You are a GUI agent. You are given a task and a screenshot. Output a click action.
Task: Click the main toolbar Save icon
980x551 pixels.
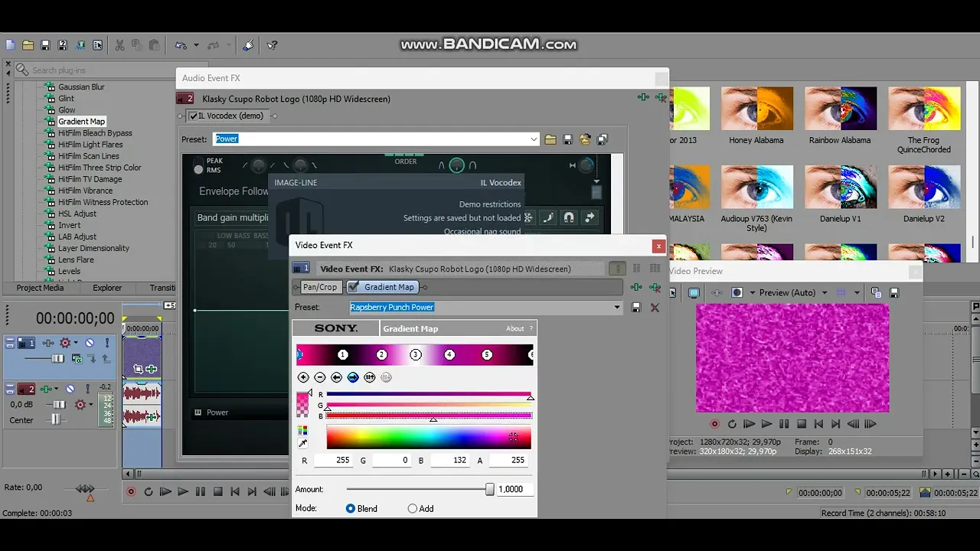pyautogui.click(x=45, y=45)
